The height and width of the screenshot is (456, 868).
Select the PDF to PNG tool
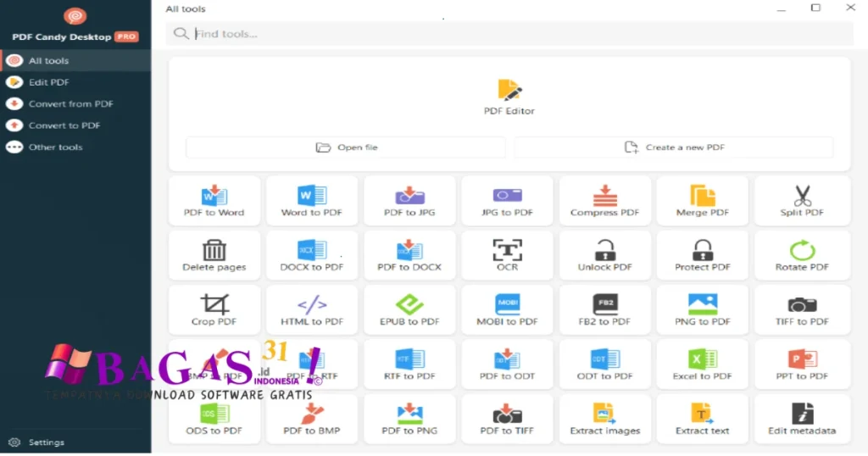pos(409,420)
